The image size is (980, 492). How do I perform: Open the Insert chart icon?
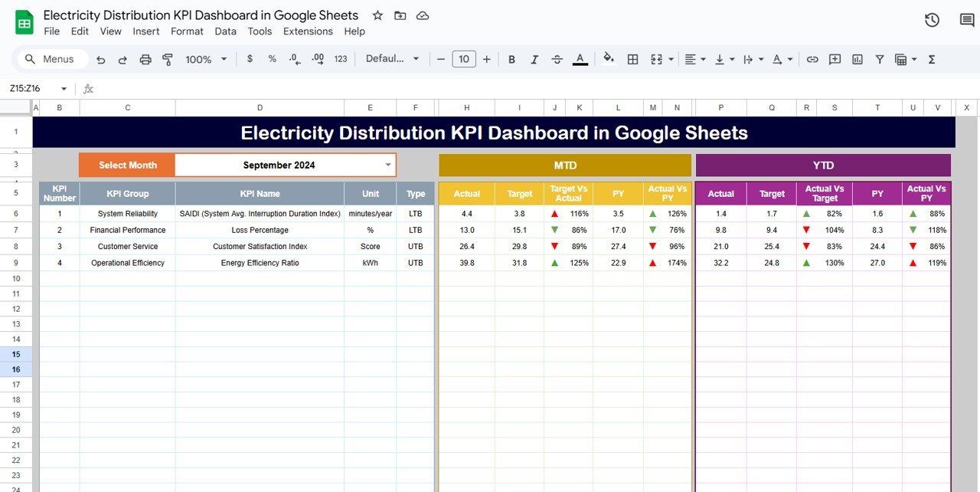click(x=857, y=59)
